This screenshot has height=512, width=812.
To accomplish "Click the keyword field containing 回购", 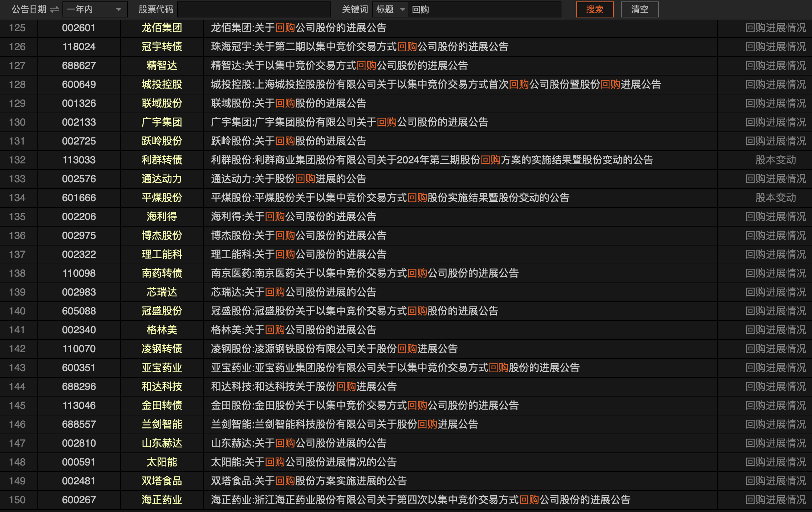I will tap(485, 9).
